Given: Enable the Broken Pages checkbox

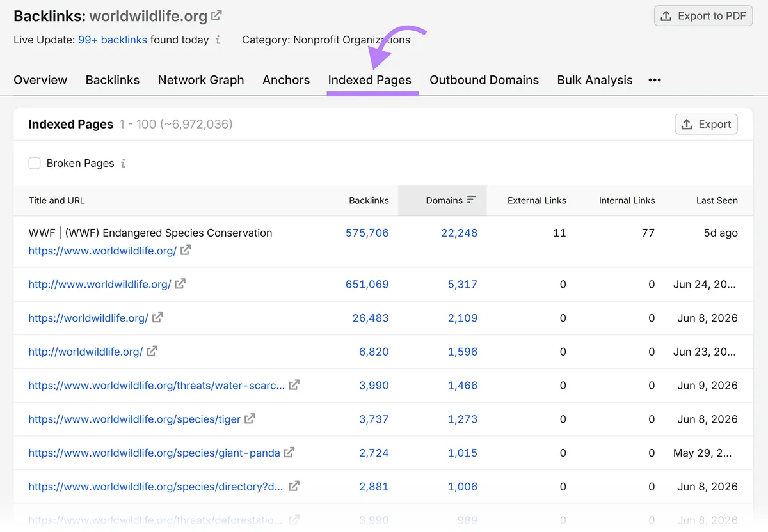Looking at the screenshot, I should 35,163.
